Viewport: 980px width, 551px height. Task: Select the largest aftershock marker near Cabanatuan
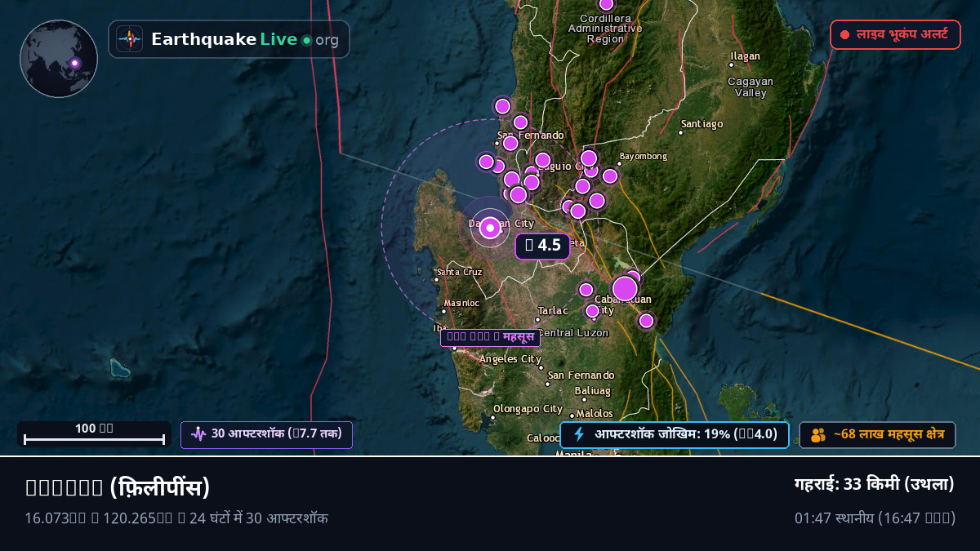pos(625,288)
